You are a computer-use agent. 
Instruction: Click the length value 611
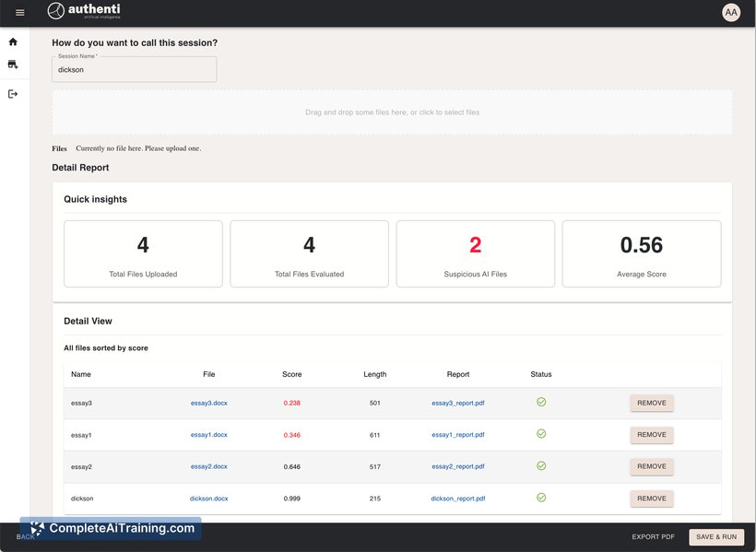(x=374, y=435)
